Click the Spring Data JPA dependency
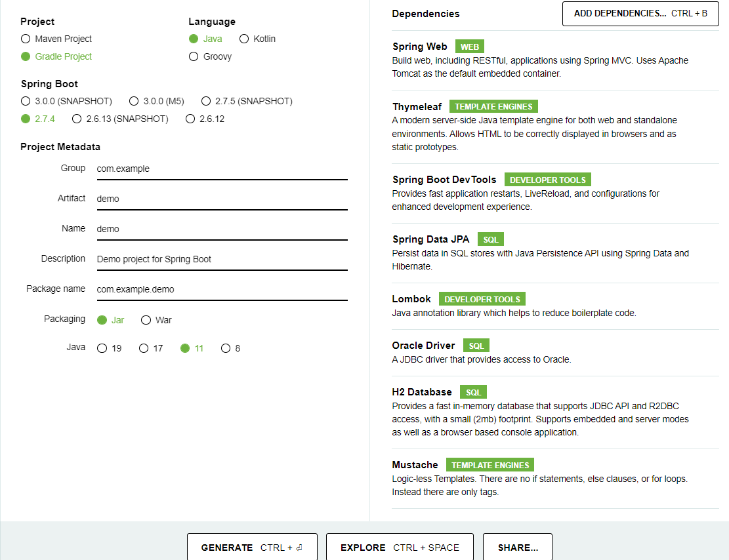This screenshot has width=729, height=560. click(430, 239)
